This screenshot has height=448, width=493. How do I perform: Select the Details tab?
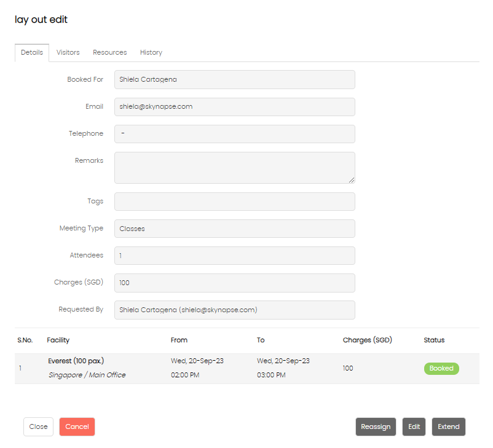[32, 52]
